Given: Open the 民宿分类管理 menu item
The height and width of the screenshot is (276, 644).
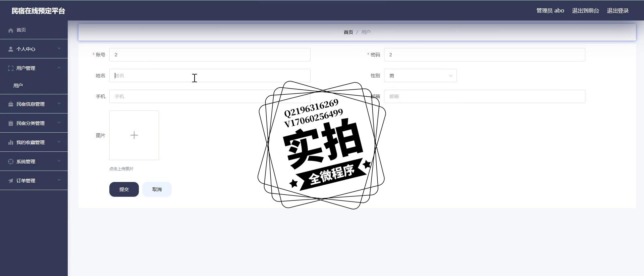Looking at the screenshot, I should click(34, 123).
